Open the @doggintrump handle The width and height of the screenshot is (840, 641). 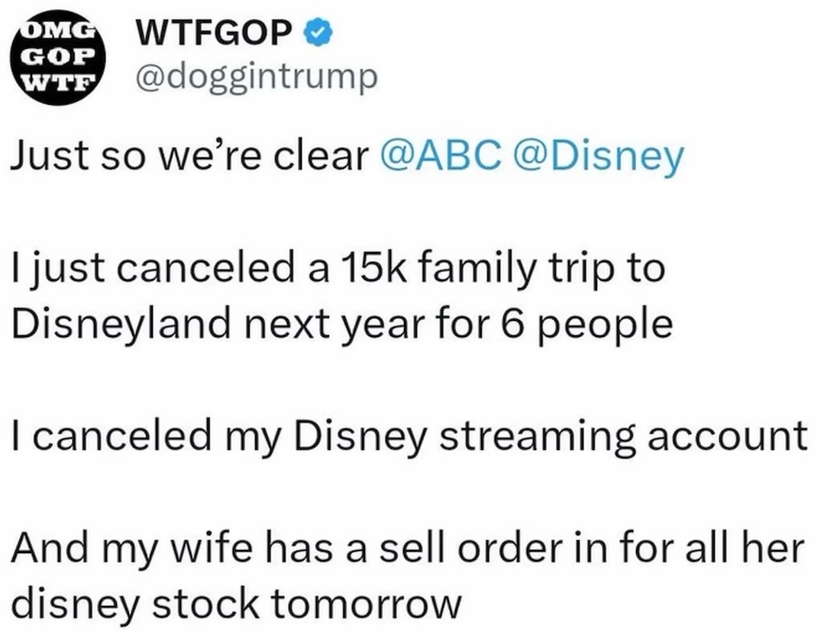(256, 76)
